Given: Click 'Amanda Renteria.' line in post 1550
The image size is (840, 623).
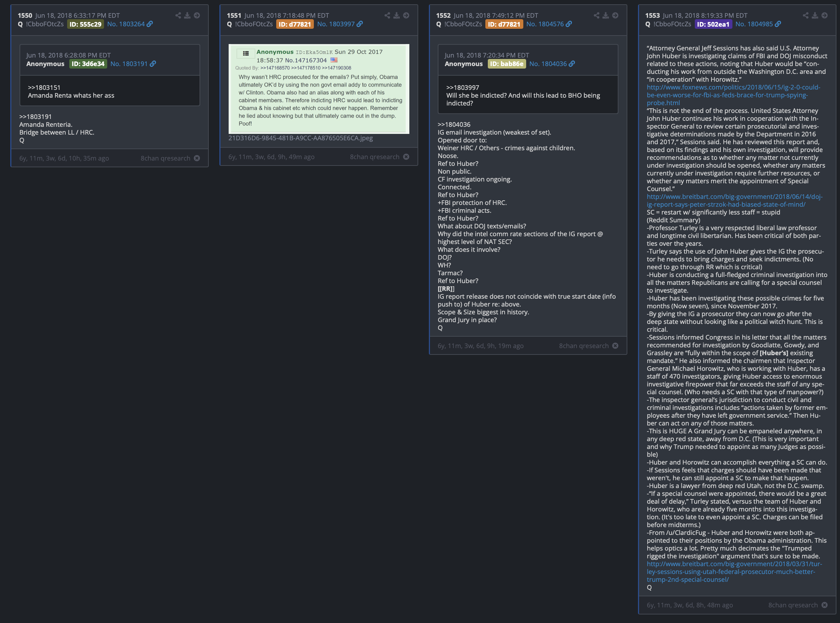Looking at the screenshot, I should point(45,124).
